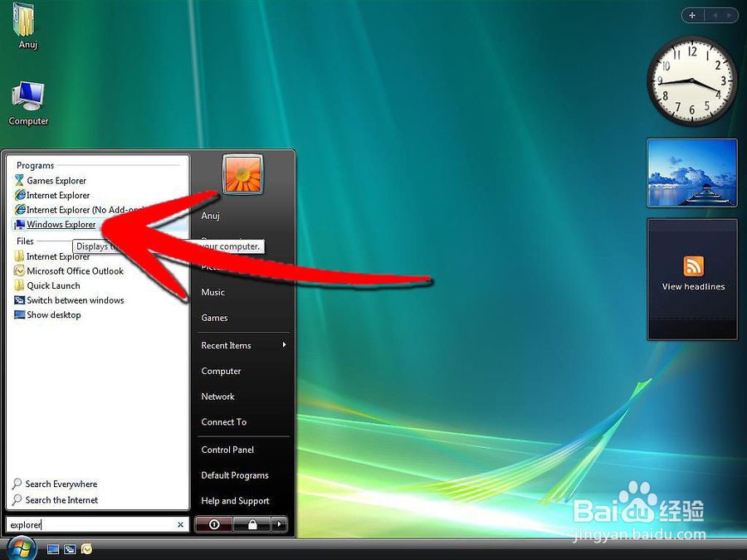
Task: Open Help and Support
Action: pyautogui.click(x=236, y=501)
